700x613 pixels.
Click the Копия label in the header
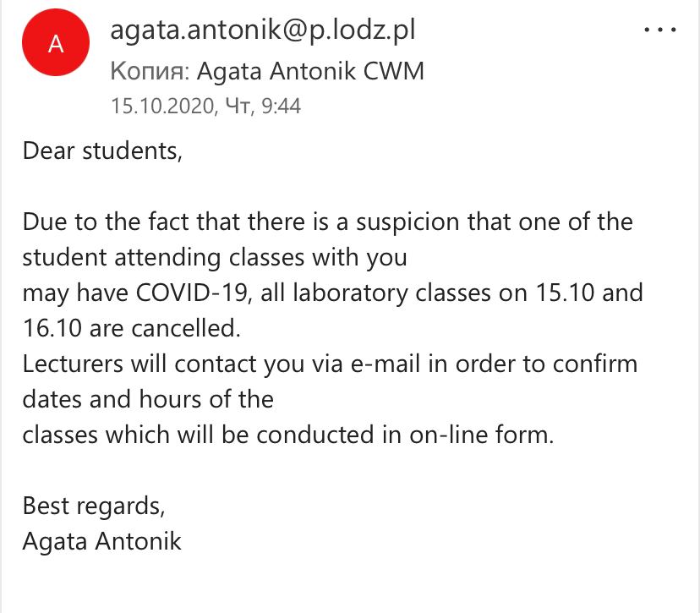click(x=150, y=71)
